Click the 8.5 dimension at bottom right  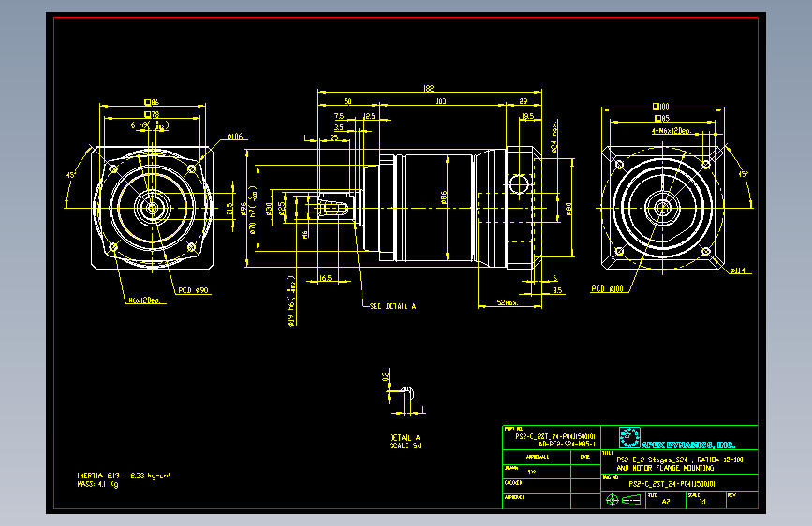(x=556, y=290)
